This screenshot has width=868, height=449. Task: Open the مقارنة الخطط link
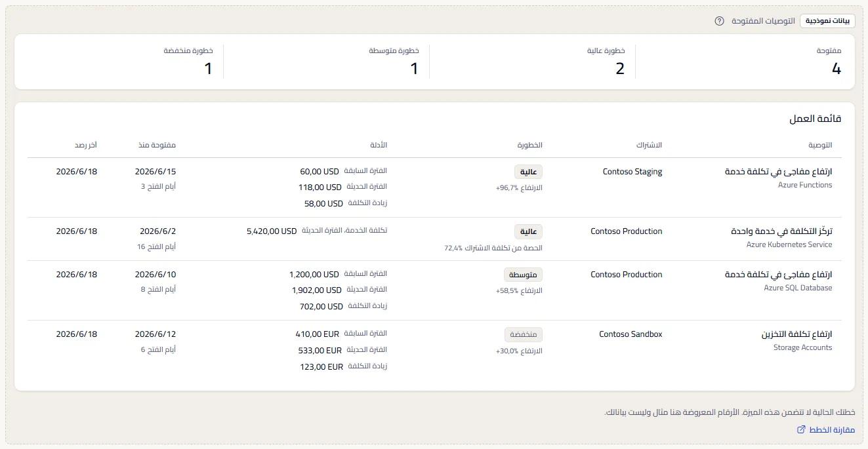[x=825, y=430]
